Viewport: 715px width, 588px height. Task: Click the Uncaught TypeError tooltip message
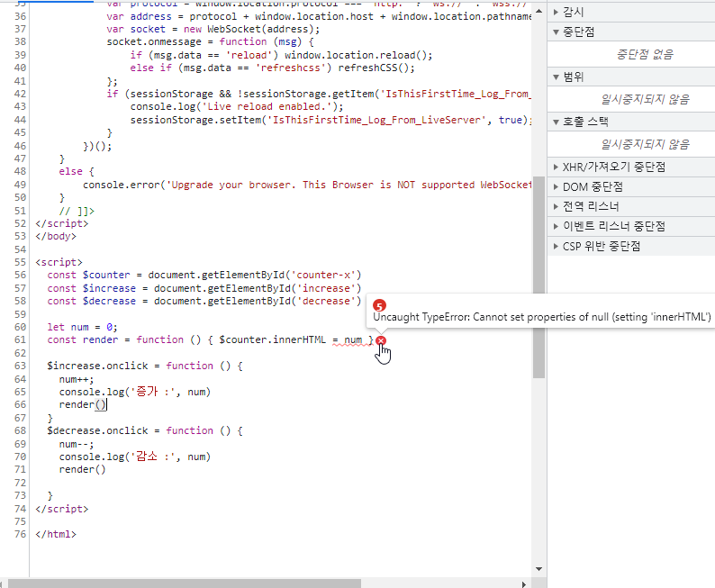(542, 317)
